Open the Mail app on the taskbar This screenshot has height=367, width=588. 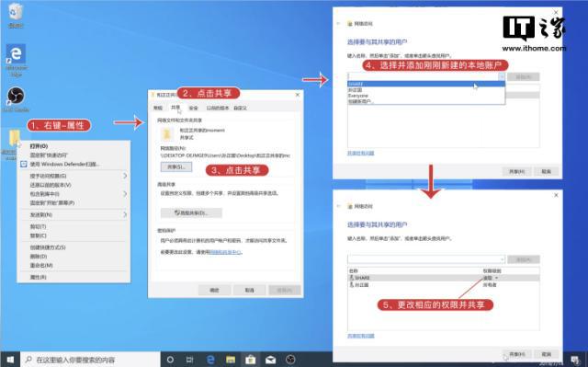[270, 360]
